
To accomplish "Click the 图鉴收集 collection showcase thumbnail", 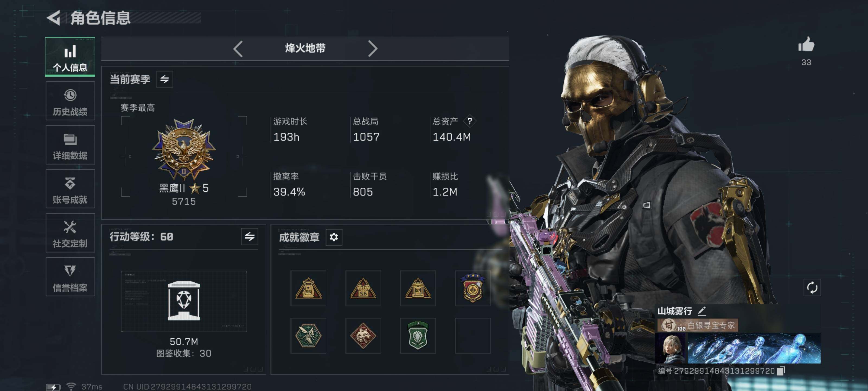I will pyautogui.click(x=184, y=301).
